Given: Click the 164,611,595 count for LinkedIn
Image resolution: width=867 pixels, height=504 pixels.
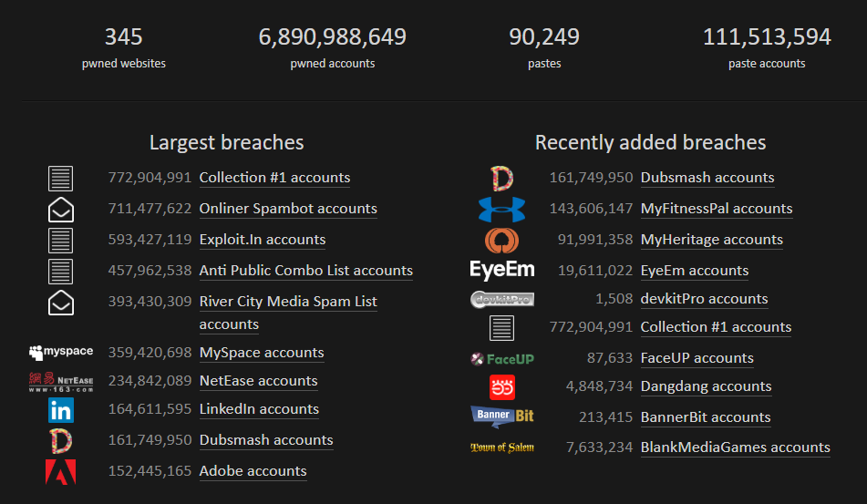Looking at the screenshot, I should 150,409.
